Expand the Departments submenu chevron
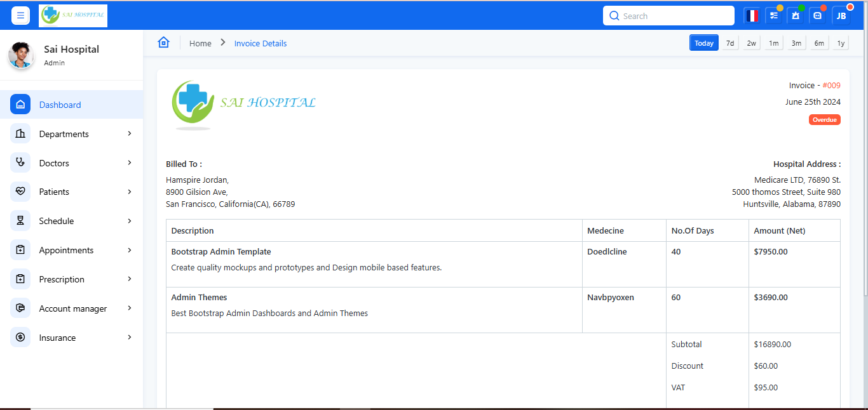Screen dimensions: 868x410 130,134
